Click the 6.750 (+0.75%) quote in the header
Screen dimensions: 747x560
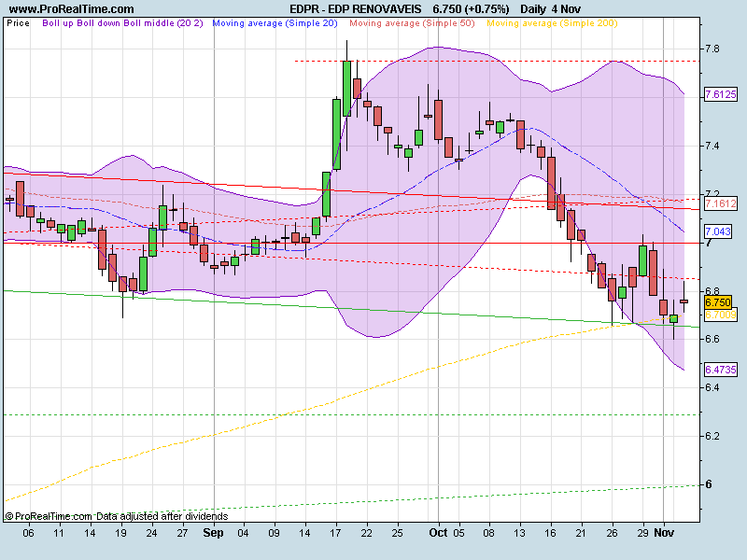click(471, 9)
